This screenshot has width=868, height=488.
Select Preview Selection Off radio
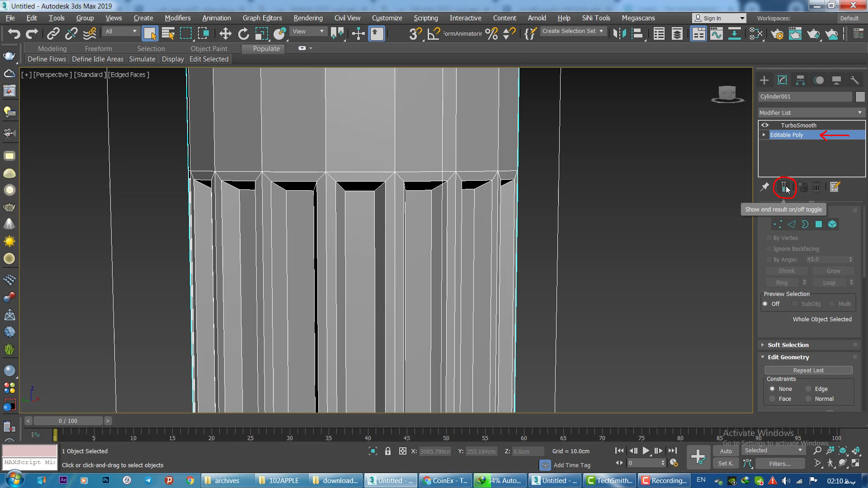pos(765,304)
